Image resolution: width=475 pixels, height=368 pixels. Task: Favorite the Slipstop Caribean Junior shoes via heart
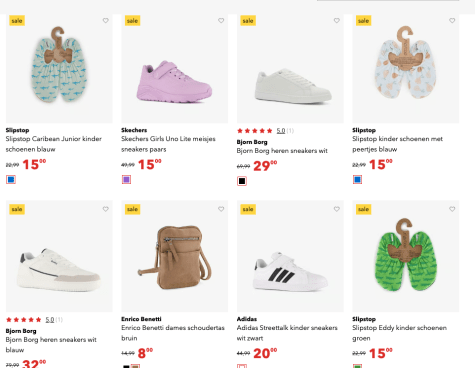106,21
